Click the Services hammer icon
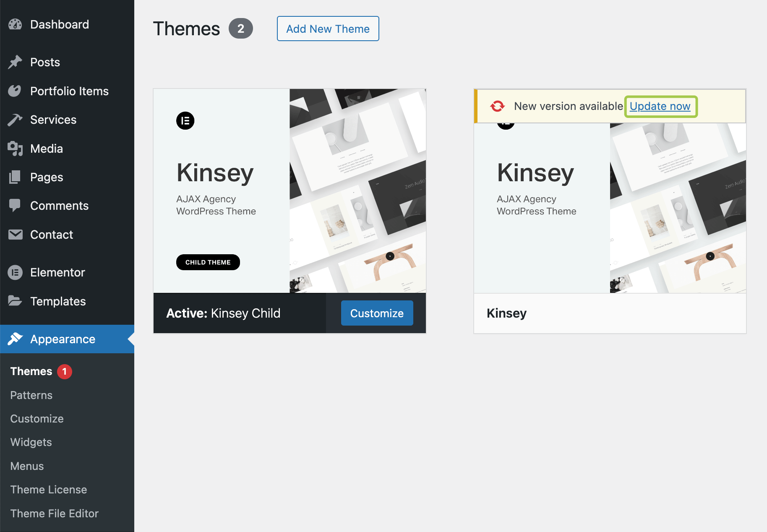The image size is (767, 532). [x=15, y=120]
